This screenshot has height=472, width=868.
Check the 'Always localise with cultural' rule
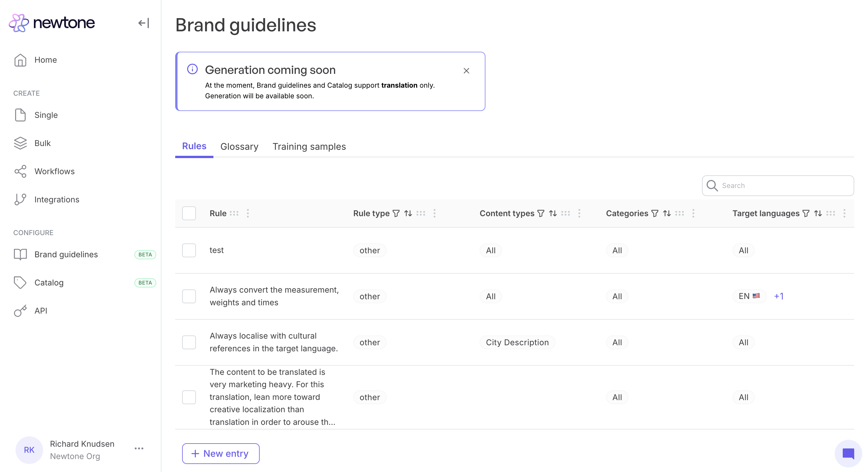pyautogui.click(x=189, y=342)
